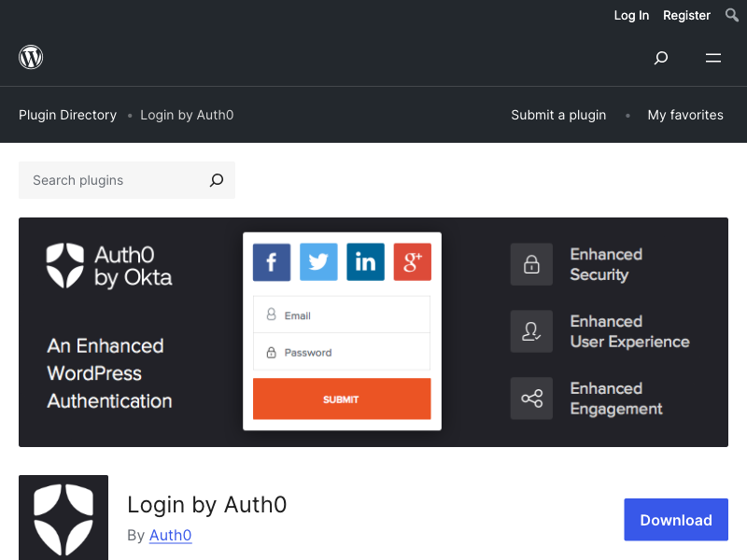Click An Enhanced WordPress Authentication tagline
This screenshot has height=560, width=747.
pyautogui.click(x=109, y=373)
